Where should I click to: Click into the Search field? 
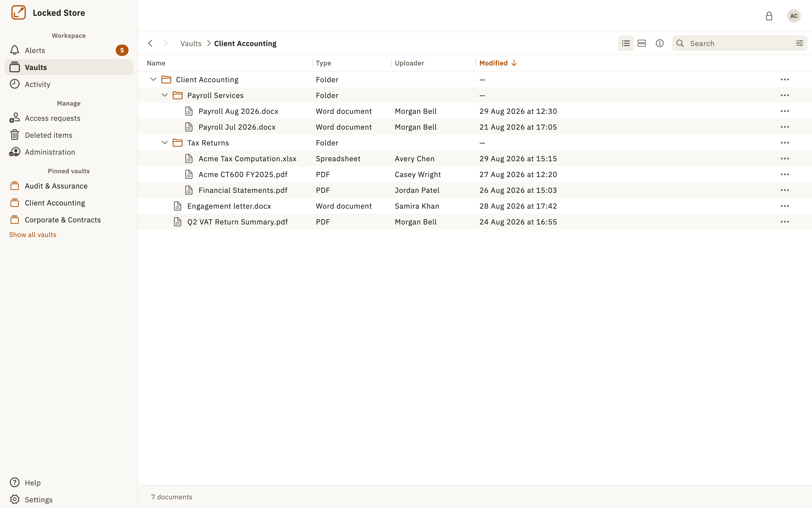739,43
